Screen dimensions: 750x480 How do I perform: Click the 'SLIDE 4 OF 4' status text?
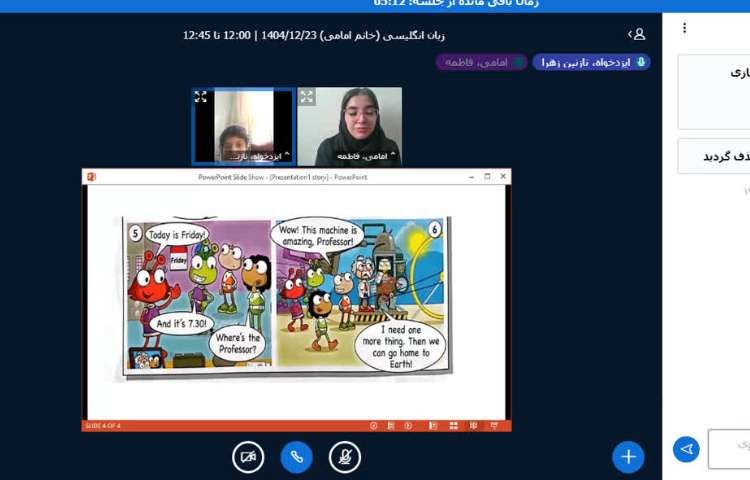pos(103,425)
